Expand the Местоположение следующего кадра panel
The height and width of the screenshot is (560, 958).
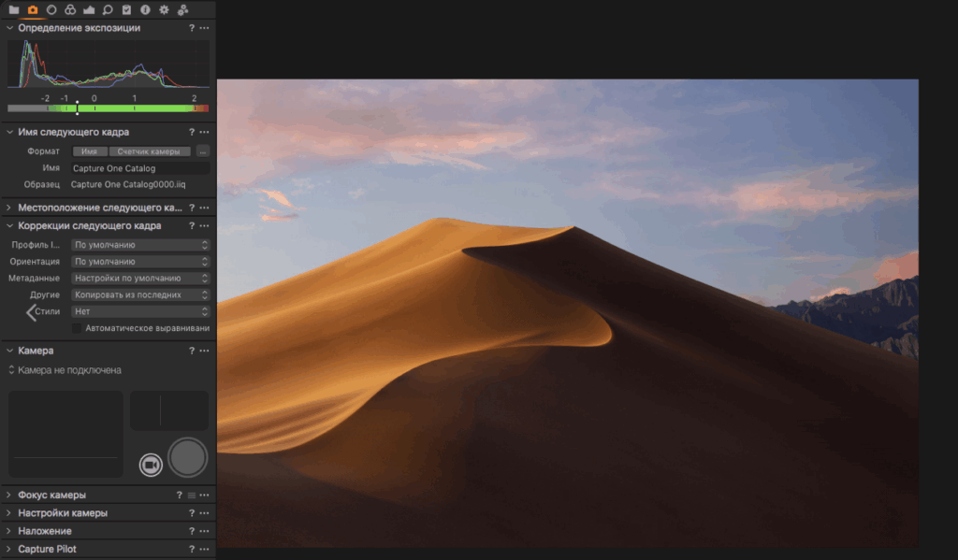tap(9, 208)
